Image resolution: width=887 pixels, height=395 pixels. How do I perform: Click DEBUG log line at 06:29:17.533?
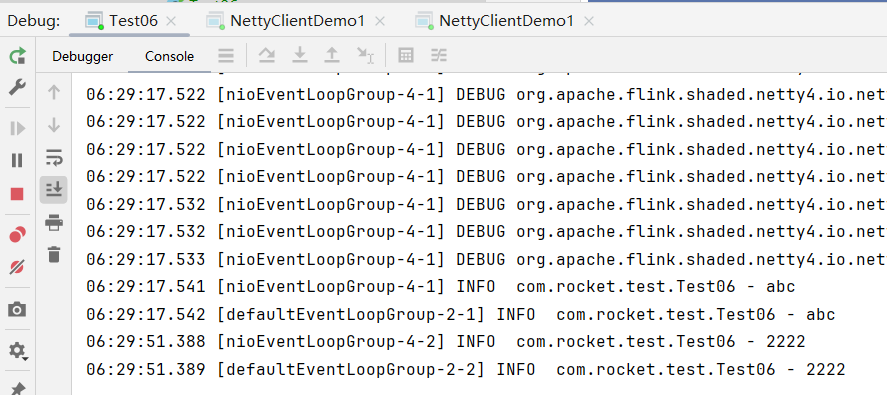tap(486, 259)
